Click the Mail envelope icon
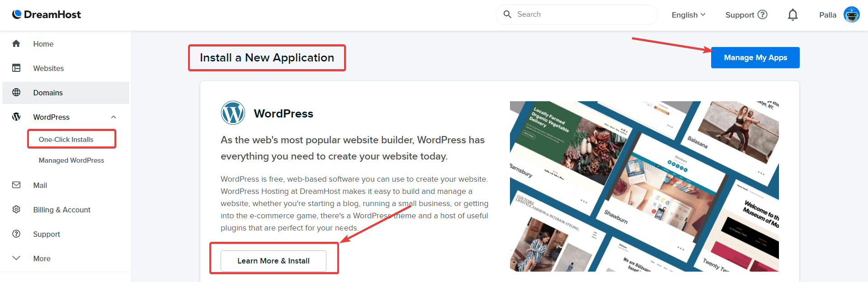This screenshot has height=282, width=868. [16, 185]
